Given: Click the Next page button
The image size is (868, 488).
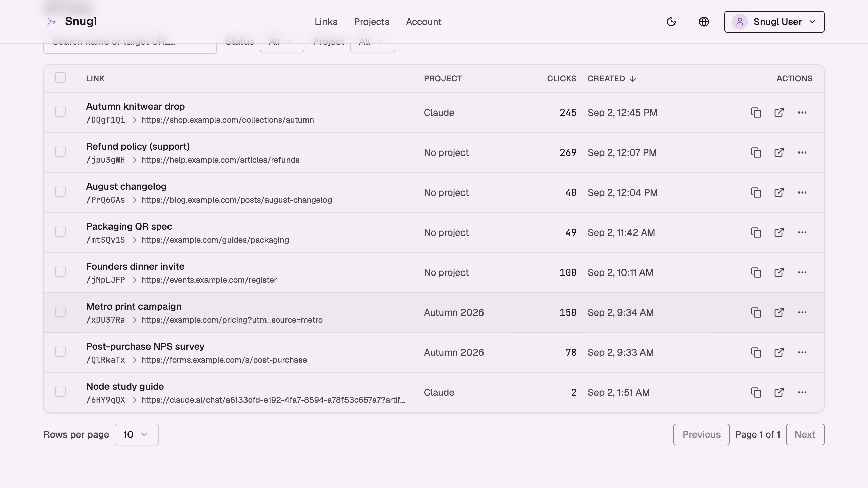Looking at the screenshot, I should (805, 434).
